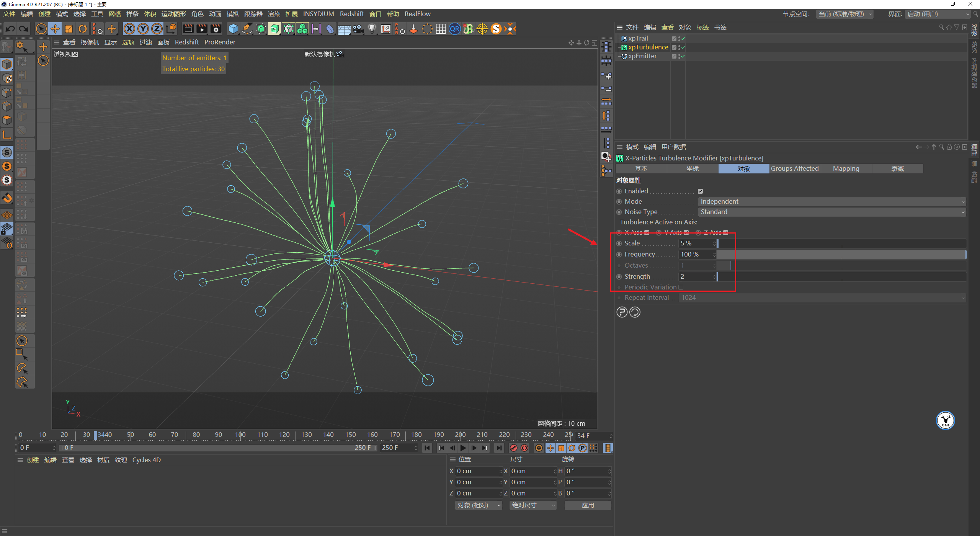Click the camera icon in the toolbar
Image resolution: width=980 pixels, height=536 pixels.
coord(358,29)
